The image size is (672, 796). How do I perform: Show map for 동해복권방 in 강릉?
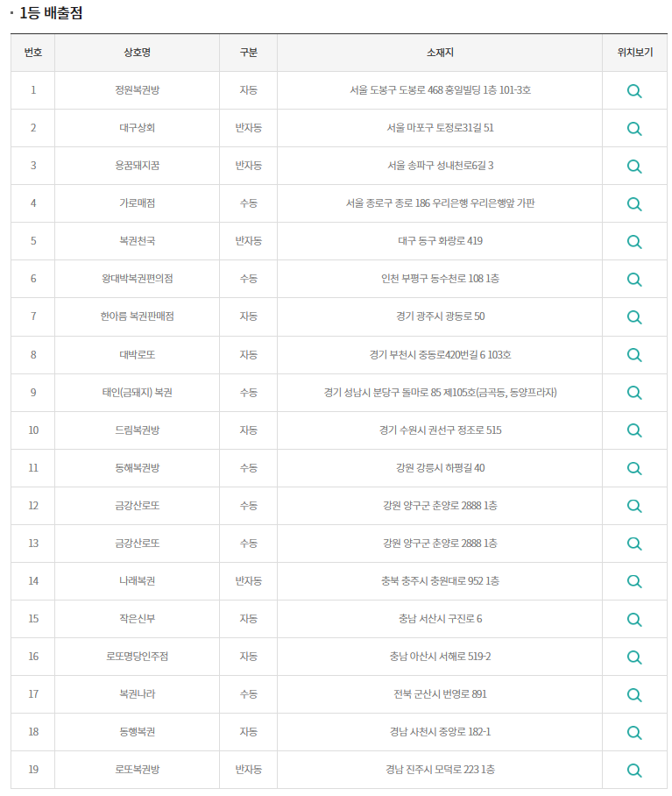pyautogui.click(x=634, y=467)
